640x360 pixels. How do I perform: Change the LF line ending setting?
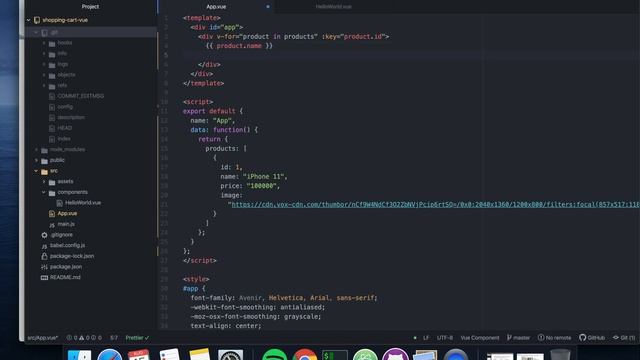click(x=426, y=338)
